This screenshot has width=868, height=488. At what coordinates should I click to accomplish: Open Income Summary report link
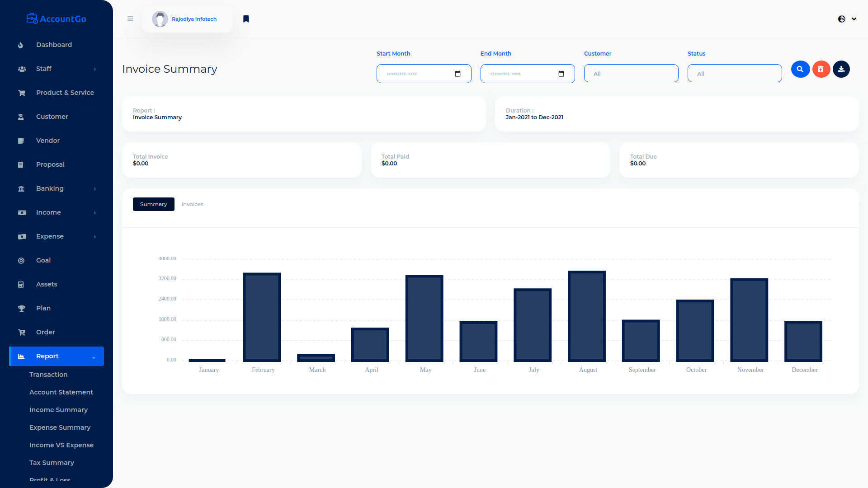58,410
